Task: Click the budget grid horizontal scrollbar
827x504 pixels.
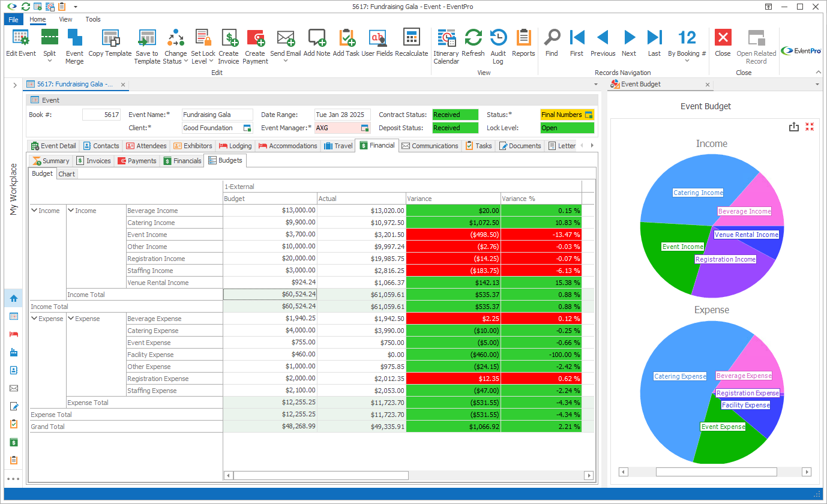Action: coord(320,475)
